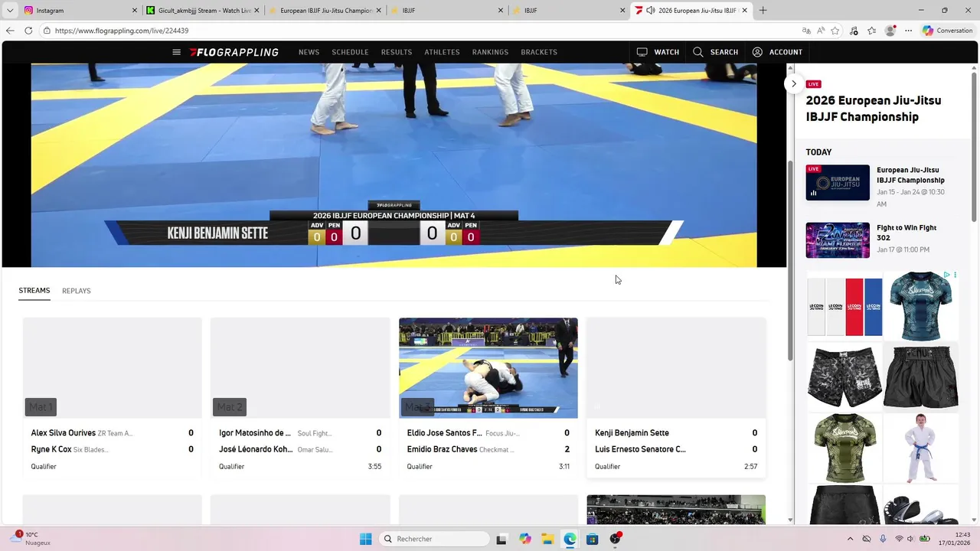The width and height of the screenshot is (980, 551).
Task: Show hidden system tray icons
Action: [850, 539]
